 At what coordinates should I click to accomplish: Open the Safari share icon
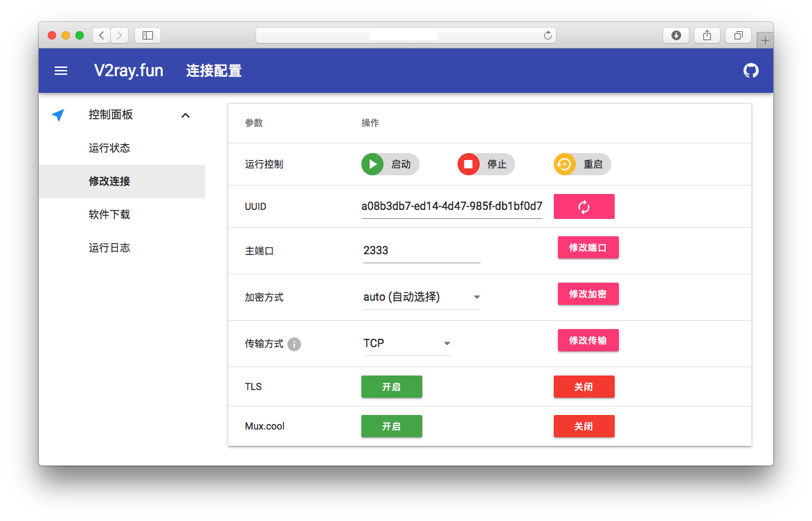pos(707,35)
